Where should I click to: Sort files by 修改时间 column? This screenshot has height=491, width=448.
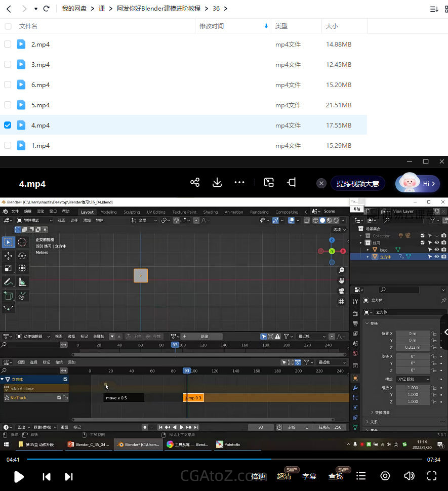(x=212, y=26)
